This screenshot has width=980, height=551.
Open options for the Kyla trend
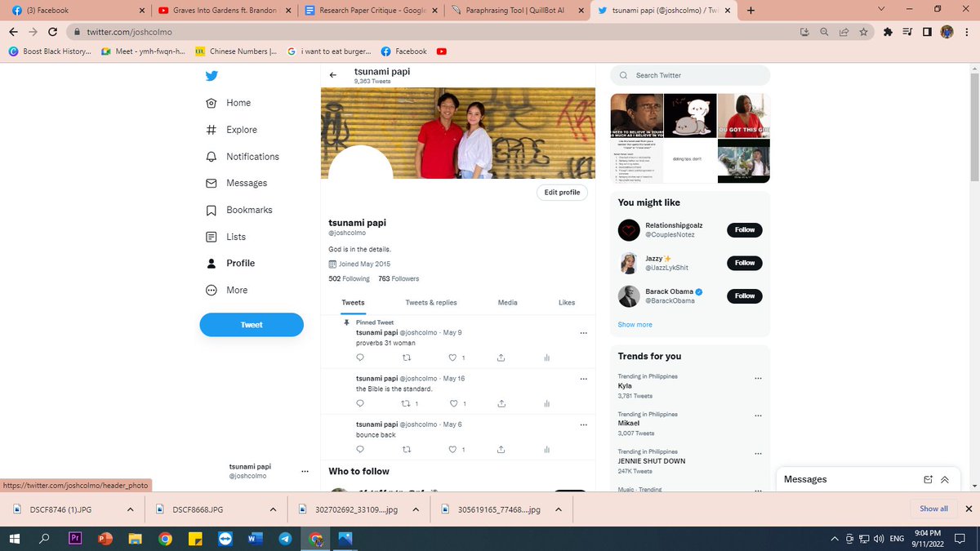[759, 378]
